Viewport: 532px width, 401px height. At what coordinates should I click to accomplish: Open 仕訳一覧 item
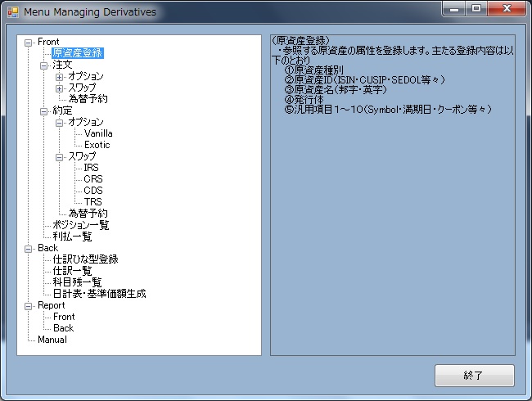point(72,271)
